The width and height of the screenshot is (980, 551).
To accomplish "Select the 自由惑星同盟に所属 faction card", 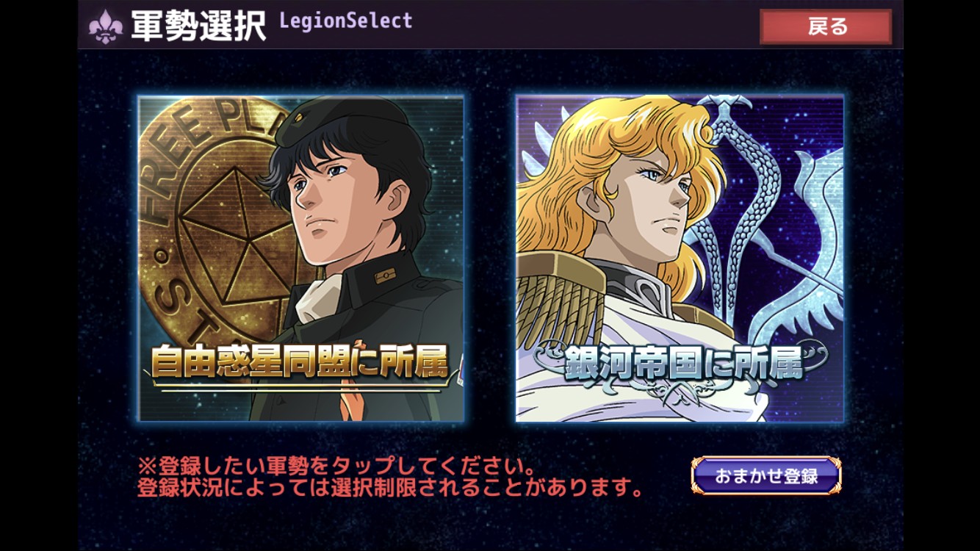I will click(x=301, y=259).
